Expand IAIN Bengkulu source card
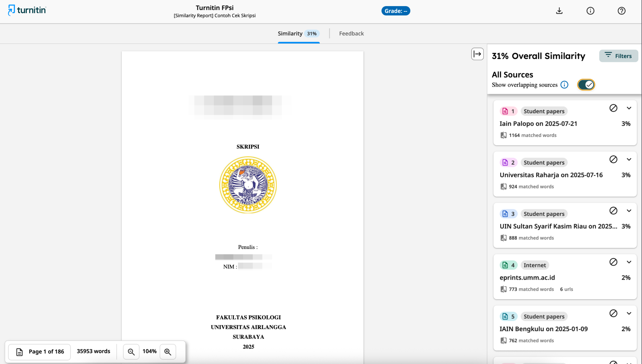Viewport: 642px width, 364px height. click(629, 313)
